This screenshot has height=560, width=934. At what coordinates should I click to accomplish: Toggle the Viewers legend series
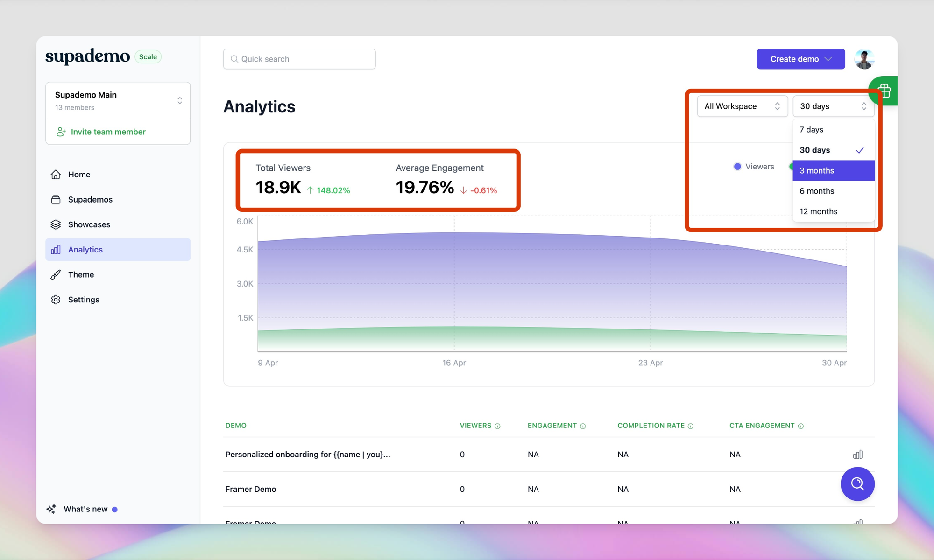pyautogui.click(x=754, y=167)
